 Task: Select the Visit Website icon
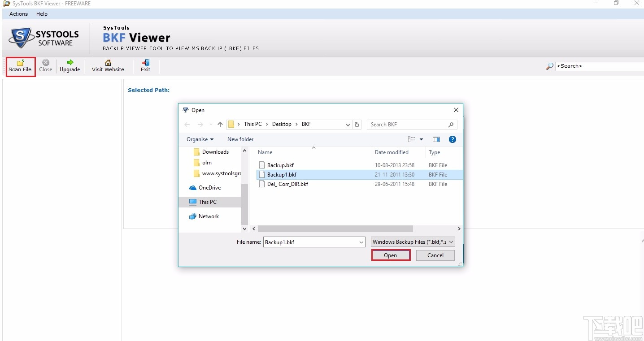click(108, 66)
